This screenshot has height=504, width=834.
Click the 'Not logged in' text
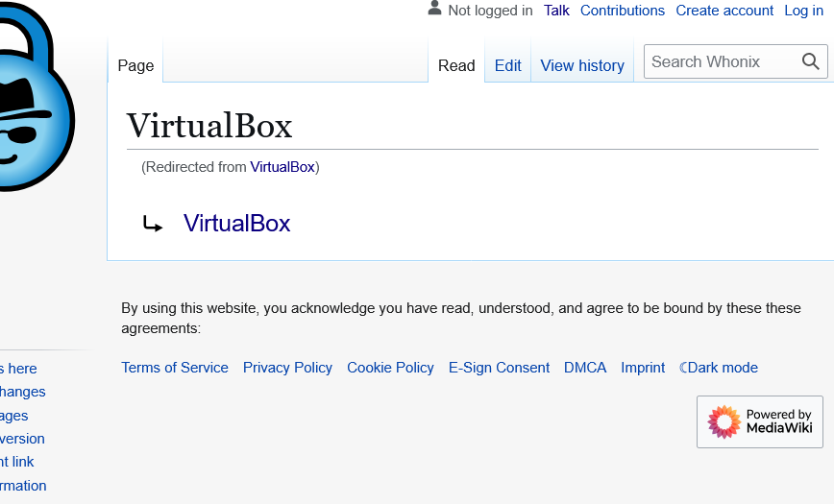click(490, 11)
